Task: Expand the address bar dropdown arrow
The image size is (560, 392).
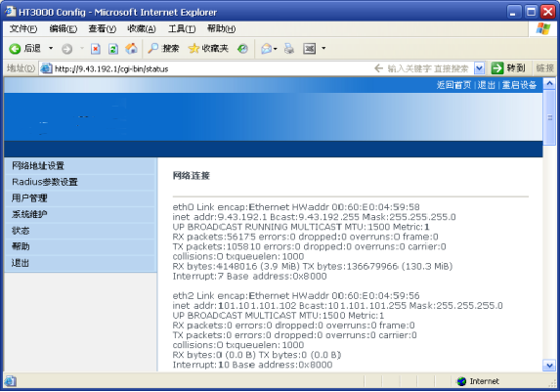Action: click(x=479, y=67)
